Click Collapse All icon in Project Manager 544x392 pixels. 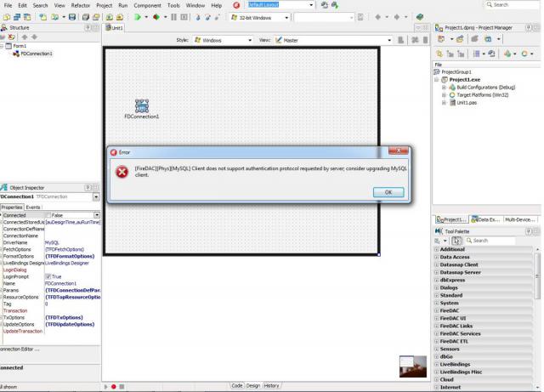pos(461,54)
